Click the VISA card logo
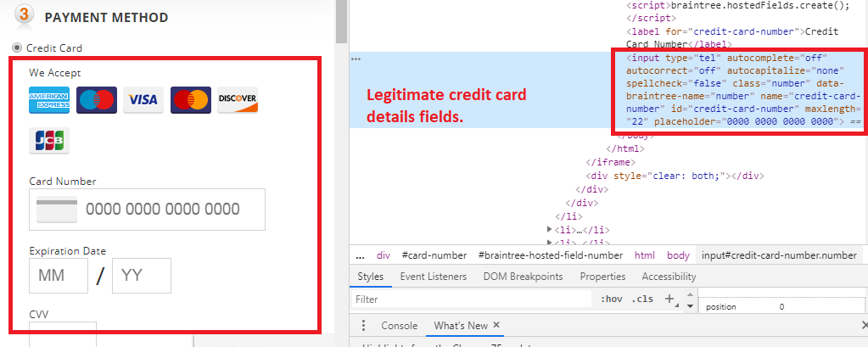The image size is (868, 347). 143,100
